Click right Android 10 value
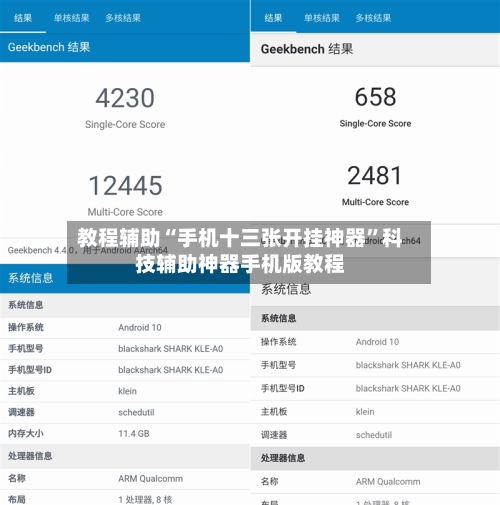Viewport: 500px width, 505px height. click(377, 342)
